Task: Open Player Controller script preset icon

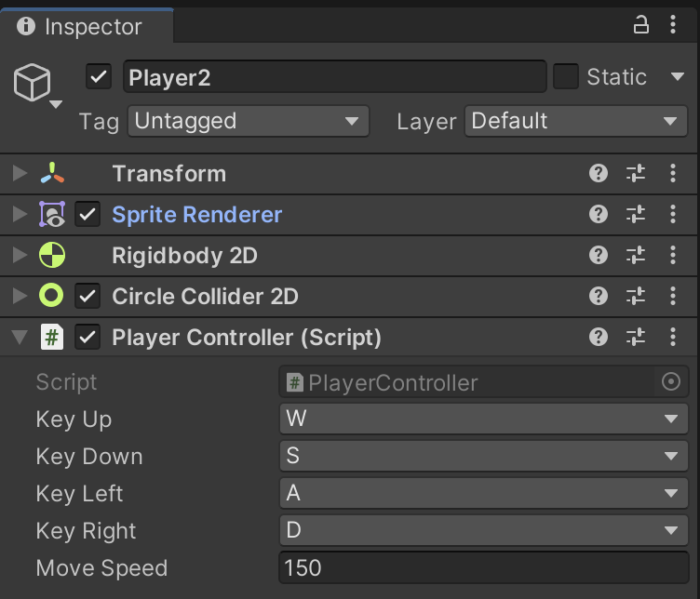Action: (x=636, y=338)
